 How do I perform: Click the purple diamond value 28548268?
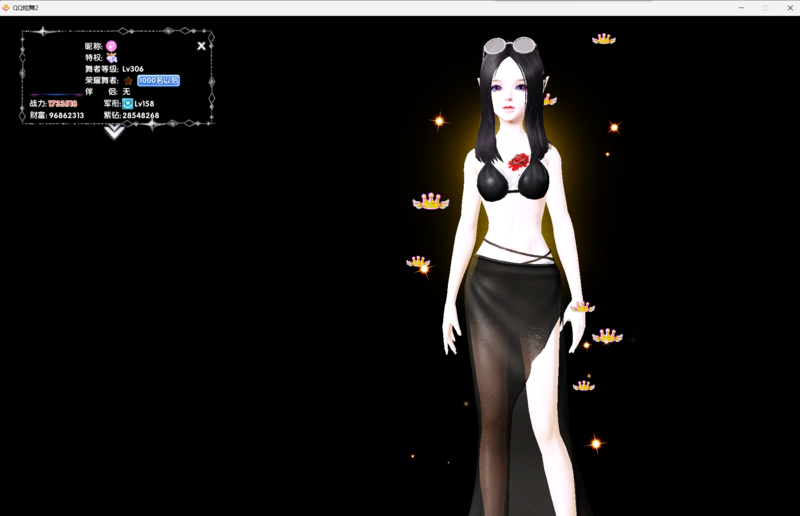pos(141,115)
